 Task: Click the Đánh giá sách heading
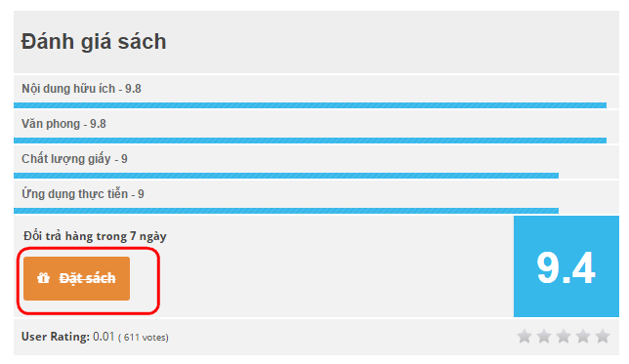pyautogui.click(x=94, y=42)
